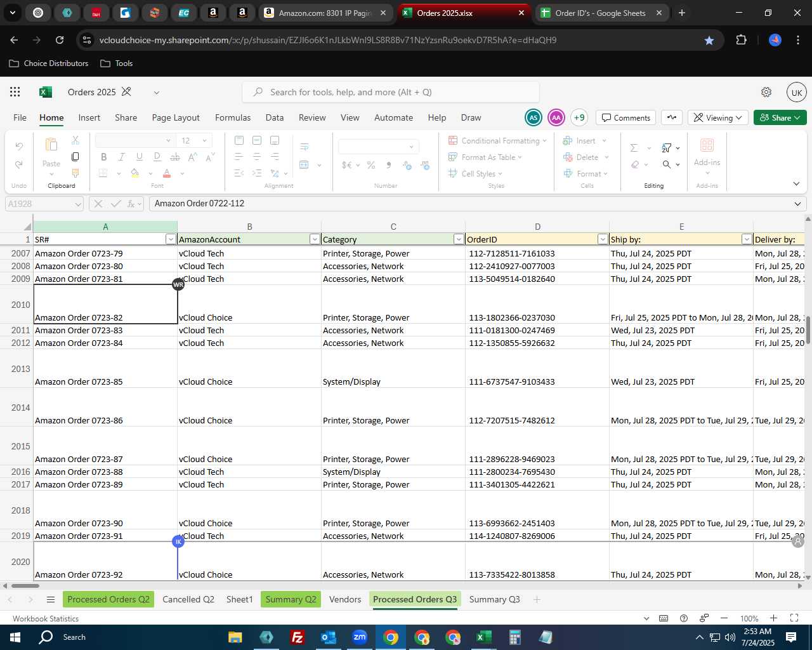Click the Format Painter brush icon
Viewport: 812px width, 650px height.
click(75, 173)
